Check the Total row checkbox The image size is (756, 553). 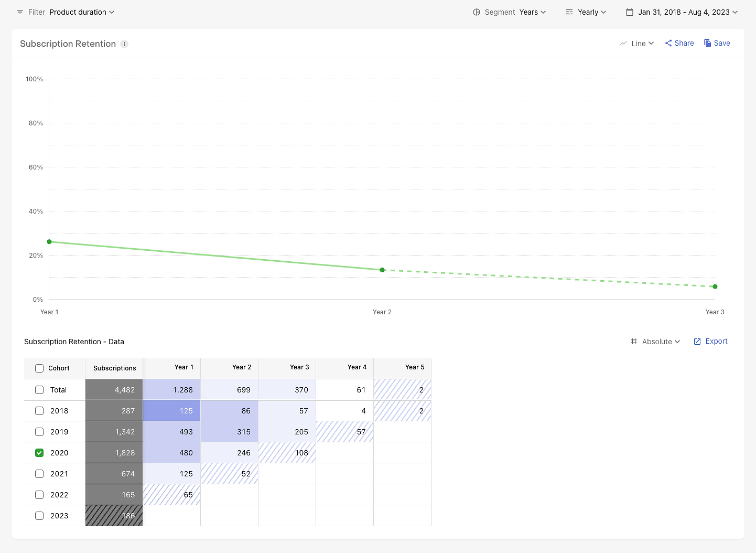point(39,390)
